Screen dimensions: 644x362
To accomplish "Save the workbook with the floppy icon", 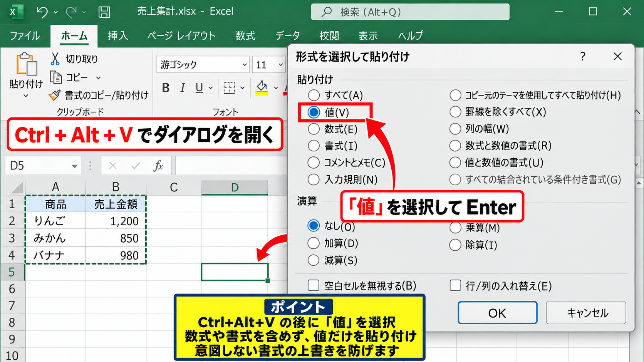I will (104, 12).
